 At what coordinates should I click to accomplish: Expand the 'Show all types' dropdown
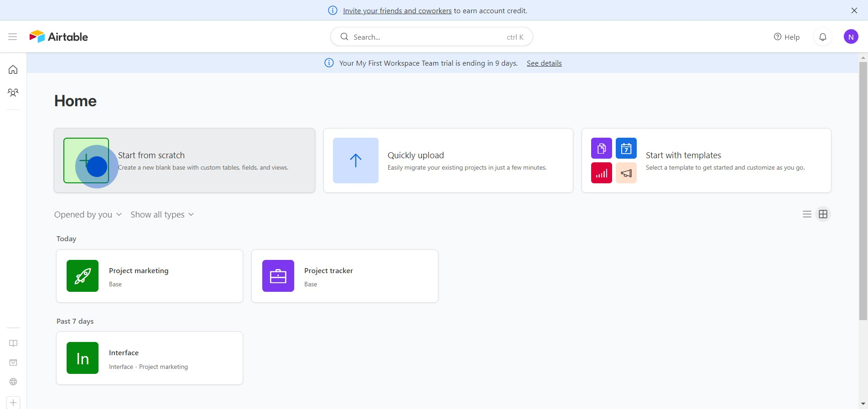click(162, 215)
